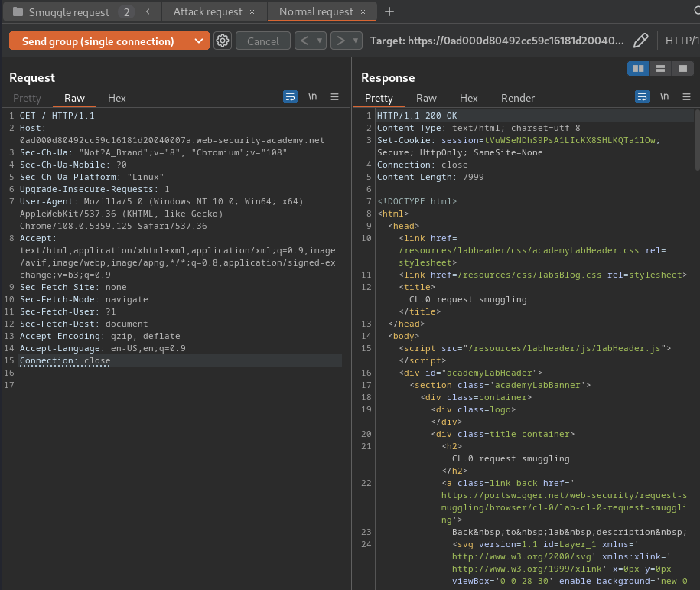Open the Response Render tab
Viewport: 700px width, 590px height.
point(517,98)
